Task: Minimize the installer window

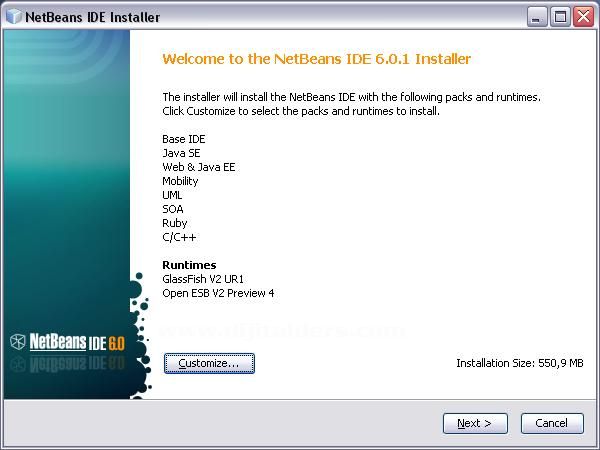Action: tap(536, 17)
